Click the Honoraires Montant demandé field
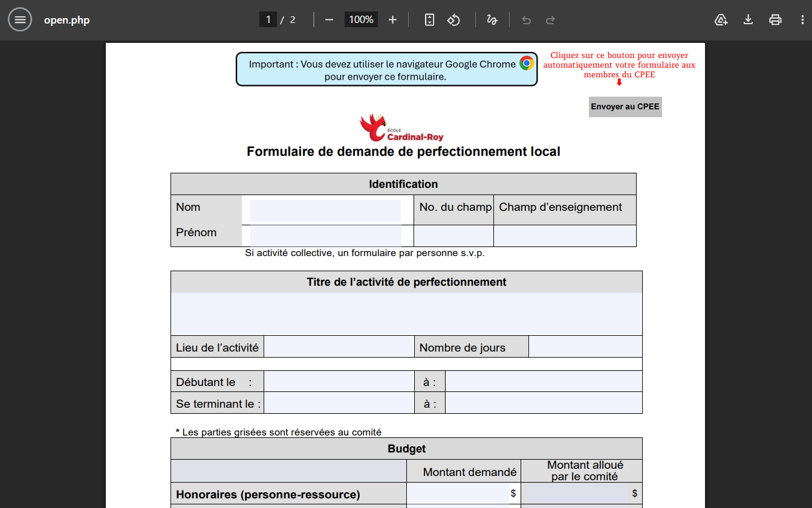The height and width of the screenshot is (508, 812). (x=458, y=494)
